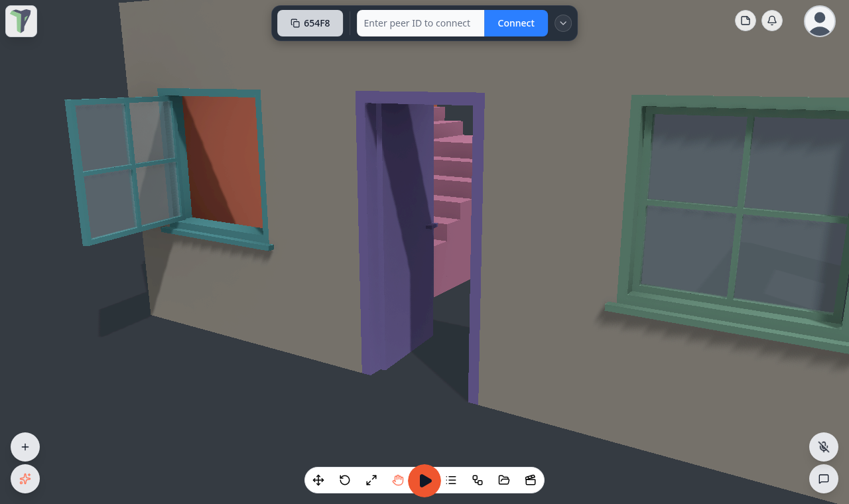Select the pink staircase inside doorway

453,202
